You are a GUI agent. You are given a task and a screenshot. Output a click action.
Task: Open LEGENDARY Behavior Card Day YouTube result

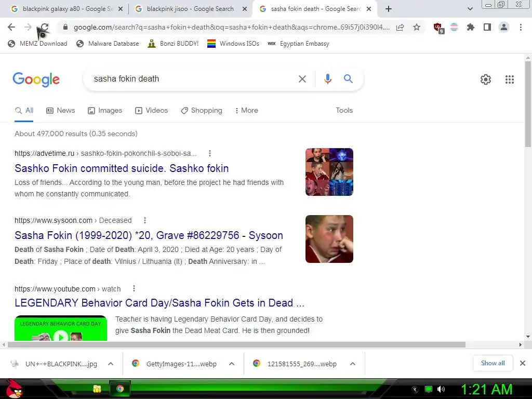(x=159, y=303)
